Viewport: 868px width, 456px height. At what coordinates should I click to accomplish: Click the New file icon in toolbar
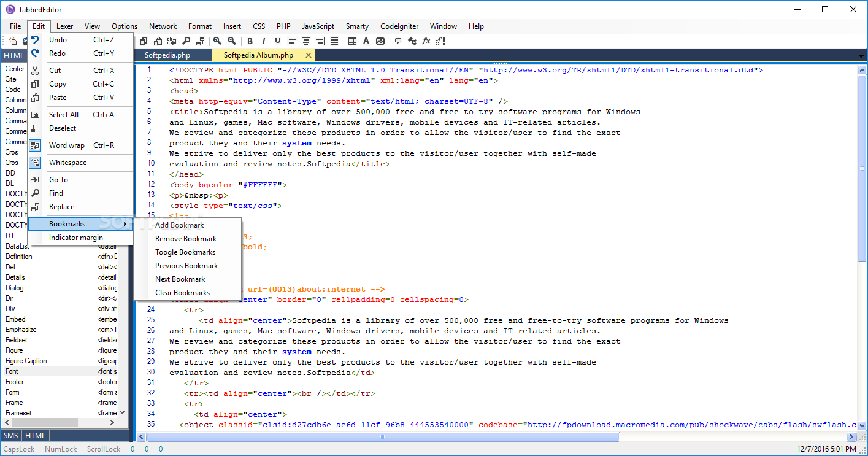pos(13,41)
